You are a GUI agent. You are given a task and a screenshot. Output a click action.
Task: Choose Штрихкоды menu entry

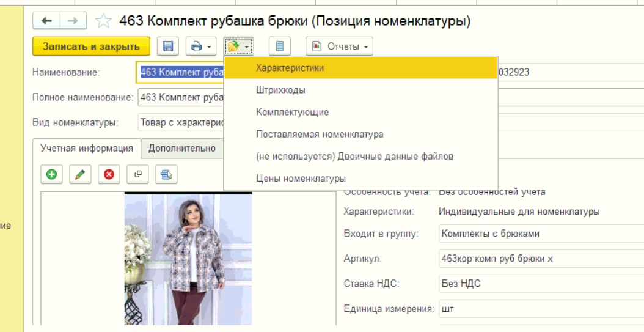pyautogui.click(x=280, y=90)
